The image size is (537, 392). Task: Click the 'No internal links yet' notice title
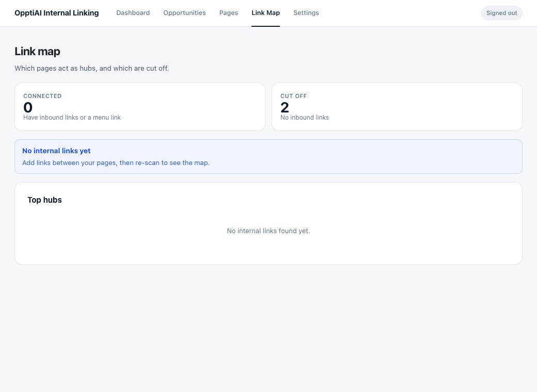point(56,151)
